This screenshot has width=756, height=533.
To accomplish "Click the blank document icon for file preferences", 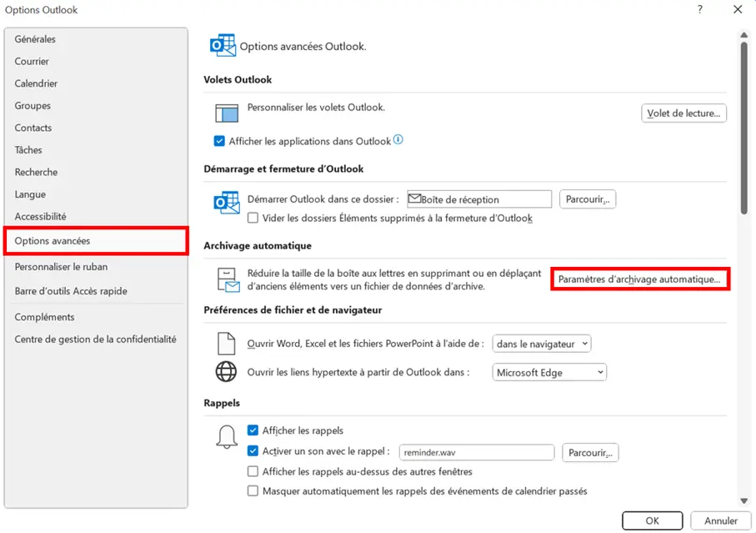I will tap(226, 344).
